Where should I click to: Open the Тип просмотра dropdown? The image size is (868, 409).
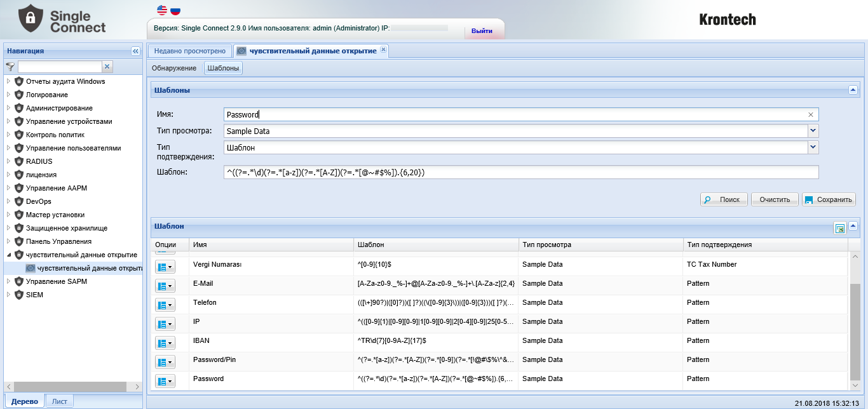pos(813,131)
